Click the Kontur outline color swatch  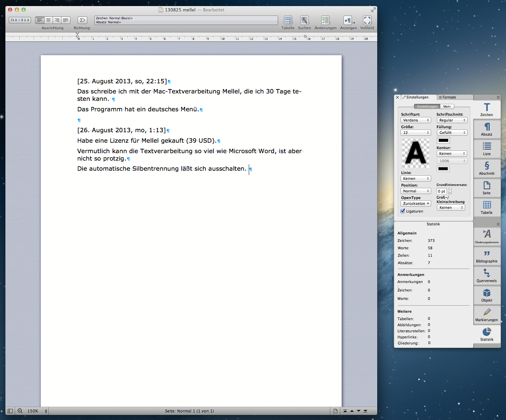pos(444,168)
